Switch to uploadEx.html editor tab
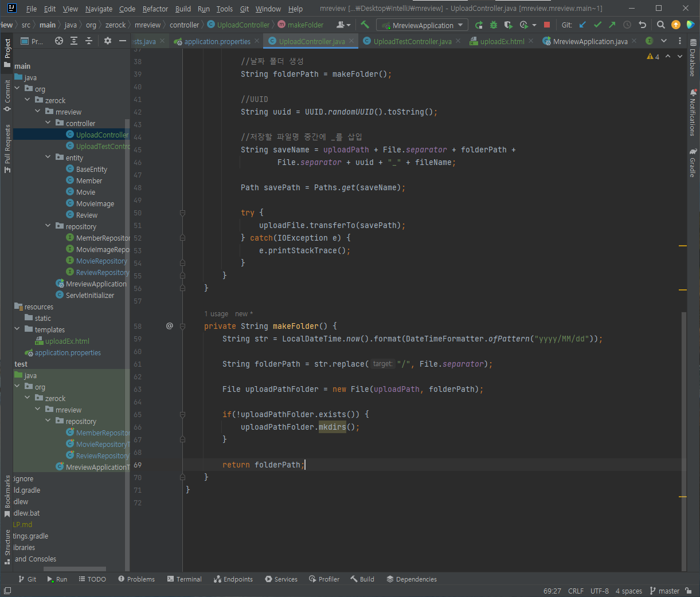Viewport: 700px width, 597px height. click(x=502, y=41)
